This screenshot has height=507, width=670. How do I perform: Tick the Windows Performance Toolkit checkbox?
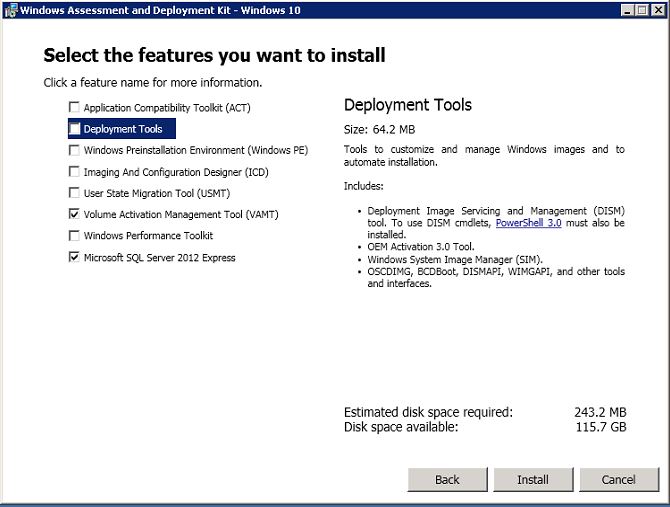74,236
